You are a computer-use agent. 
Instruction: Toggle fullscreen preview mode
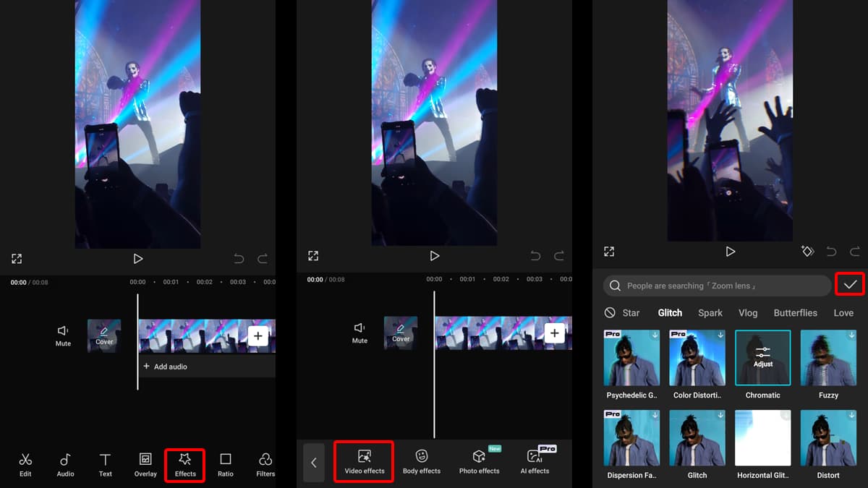tap(16, 258)
